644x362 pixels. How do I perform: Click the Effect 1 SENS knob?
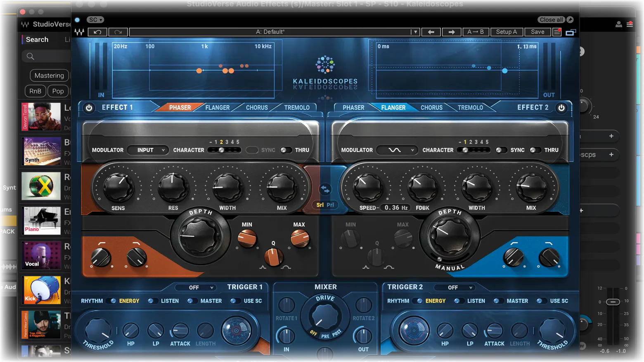click(x=118, y=186)
